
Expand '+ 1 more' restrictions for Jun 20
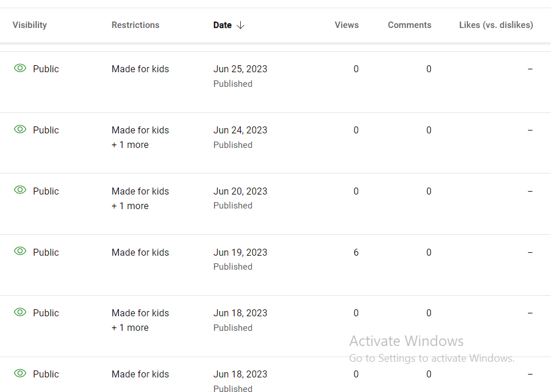130,206
